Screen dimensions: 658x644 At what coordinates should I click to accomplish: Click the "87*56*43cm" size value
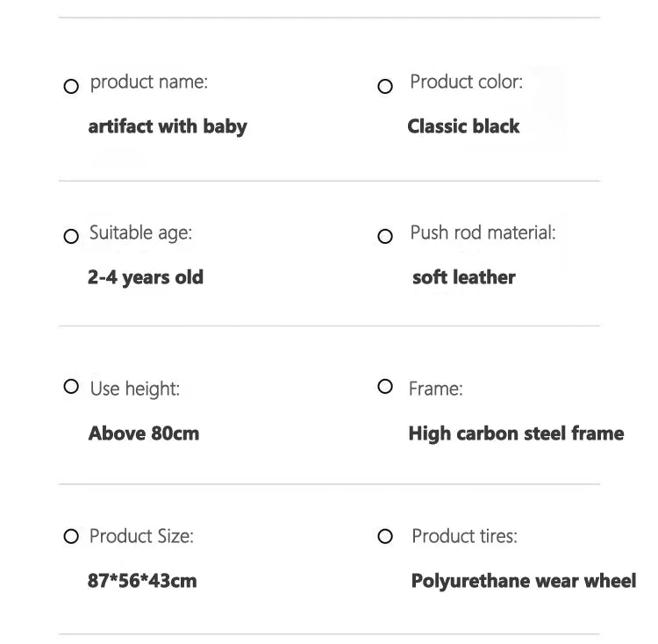pos(142,581)
